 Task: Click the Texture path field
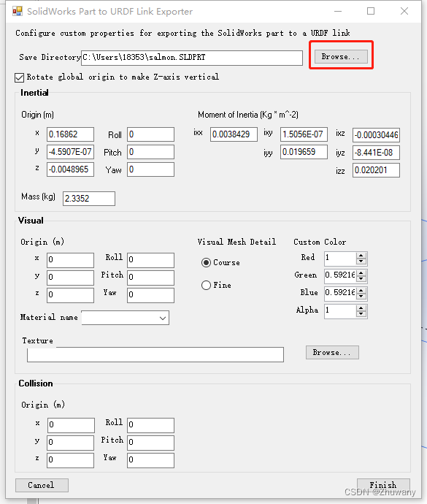155,354
